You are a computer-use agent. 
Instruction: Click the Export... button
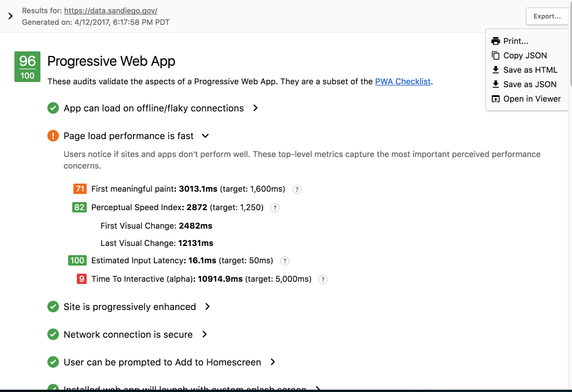547,16
